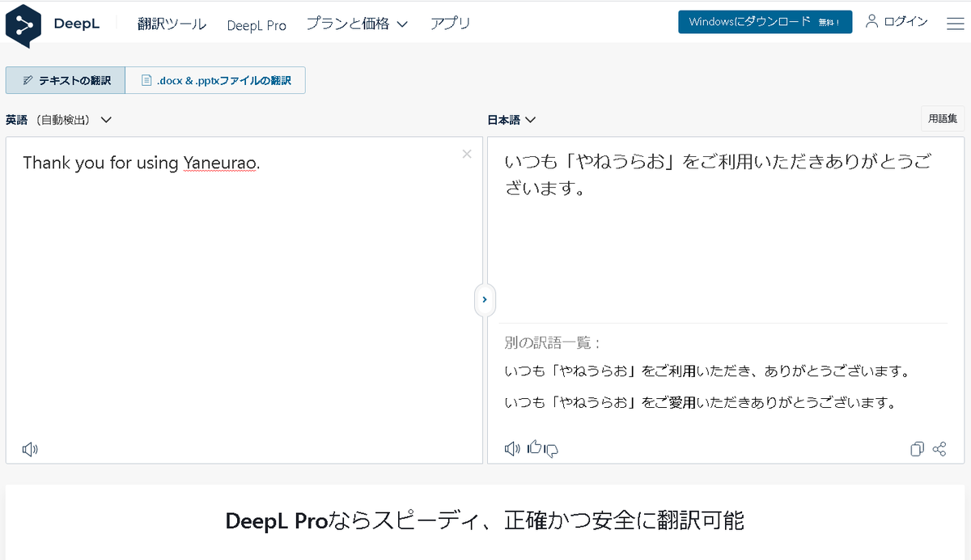
Task: Play translated text audio speaker icon
Action: coord(512,448)
